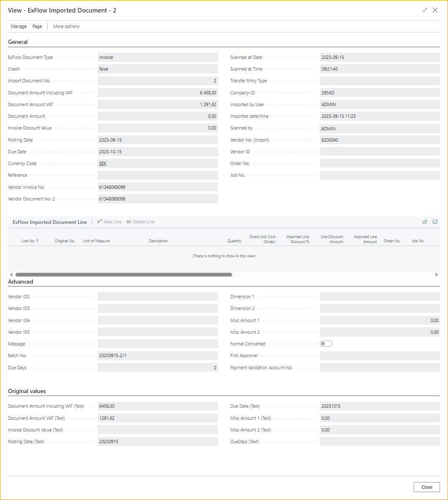Image resolution: width=448 pixels, height=500 pixels.
Task: Open the share options for document lines
Action: pos(425,222)
